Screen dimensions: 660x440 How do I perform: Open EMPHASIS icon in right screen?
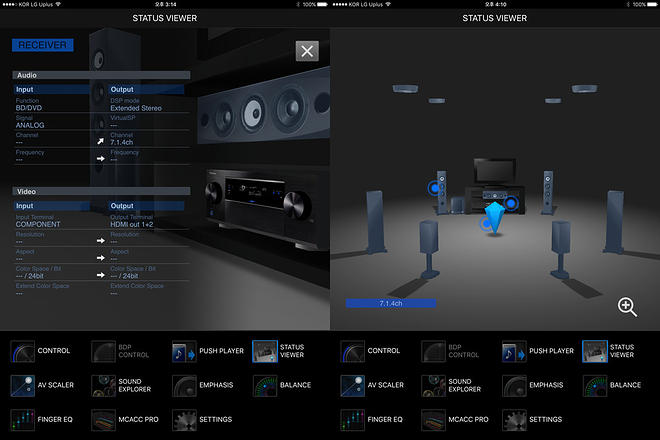click(514, 386)
